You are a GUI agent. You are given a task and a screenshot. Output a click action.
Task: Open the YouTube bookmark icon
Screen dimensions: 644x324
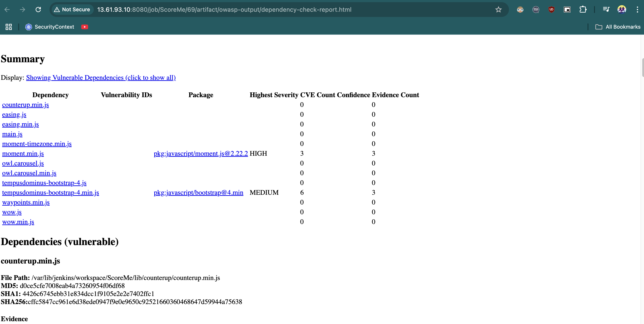click(84, 27)
